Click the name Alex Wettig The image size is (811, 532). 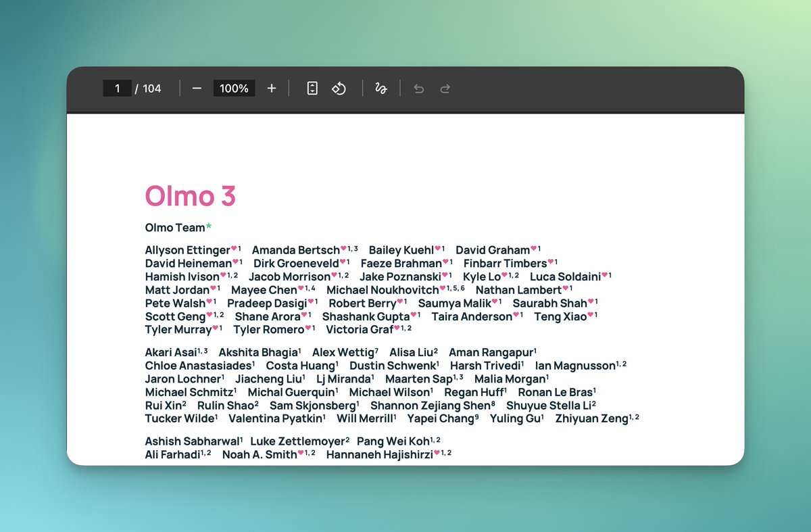tap(343, 352)
